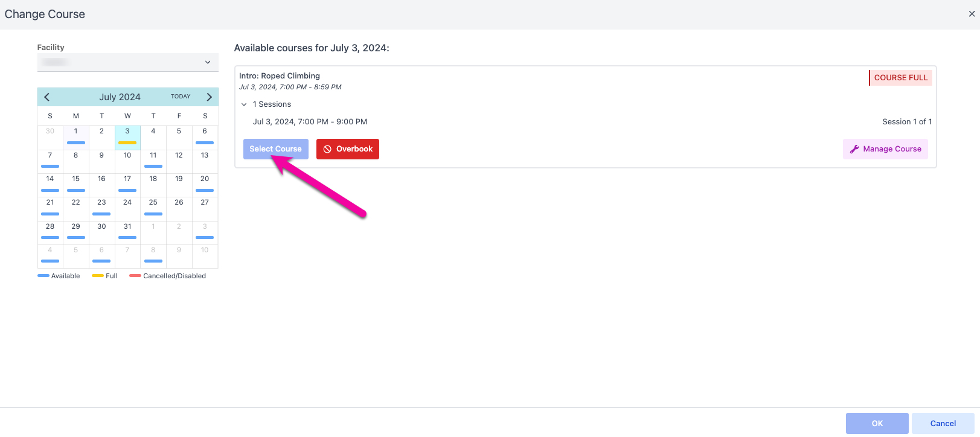Select July 4 on the calendar
980x437 pixels.
click(x=153, y=138)
